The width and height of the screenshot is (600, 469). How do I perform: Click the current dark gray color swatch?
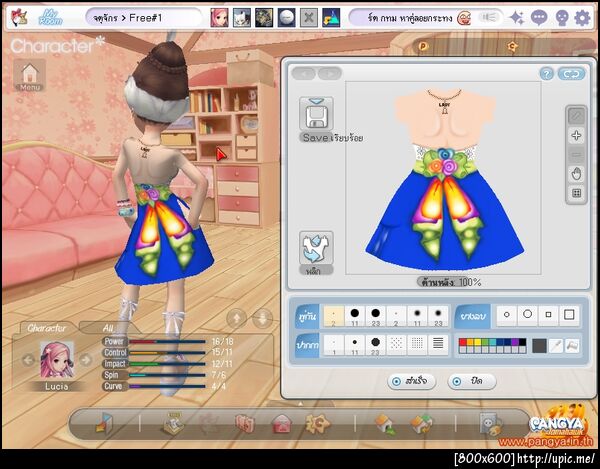pyautogui.click(x=539, y=346)
